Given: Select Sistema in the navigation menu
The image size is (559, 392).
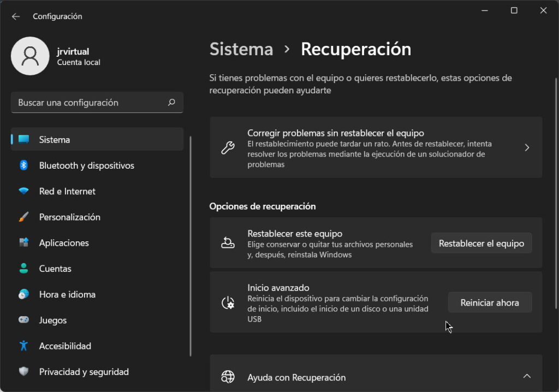Looking at the screenshot, I should point(55,139).
